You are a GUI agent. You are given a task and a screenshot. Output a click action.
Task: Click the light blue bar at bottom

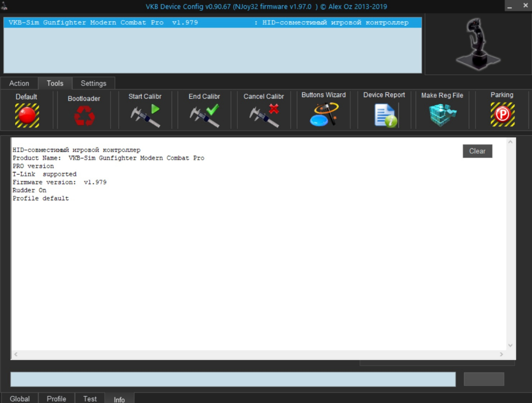pyautogui.click(x=233, y=379)
